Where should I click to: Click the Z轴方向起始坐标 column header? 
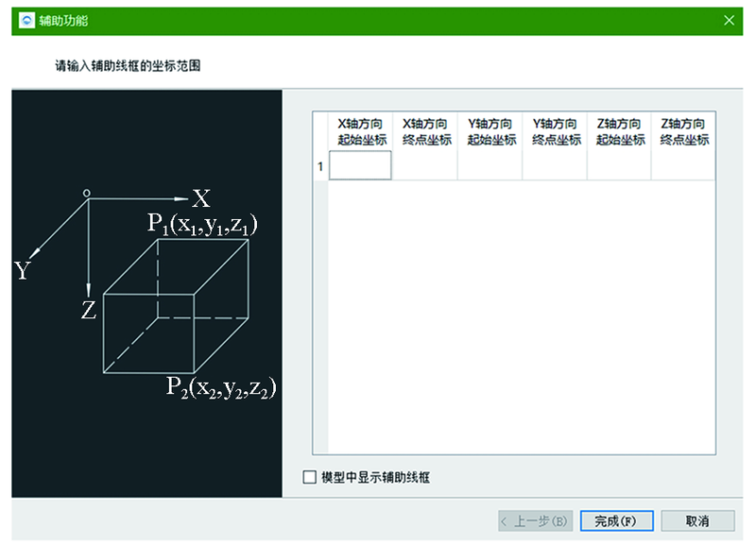tap(620, 131)
